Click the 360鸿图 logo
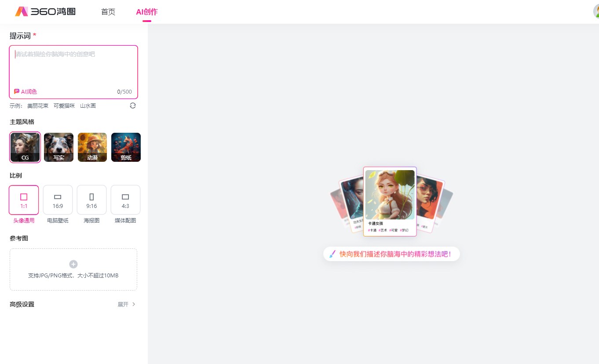Screen dimensions: 599x364 click(45, 11)
